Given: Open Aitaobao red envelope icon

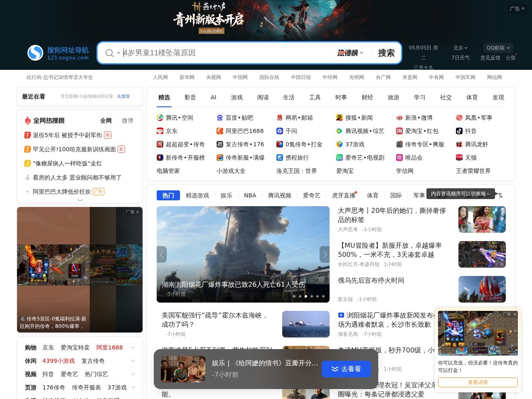Looking at the screenshot, I should (x=399, y=131).
